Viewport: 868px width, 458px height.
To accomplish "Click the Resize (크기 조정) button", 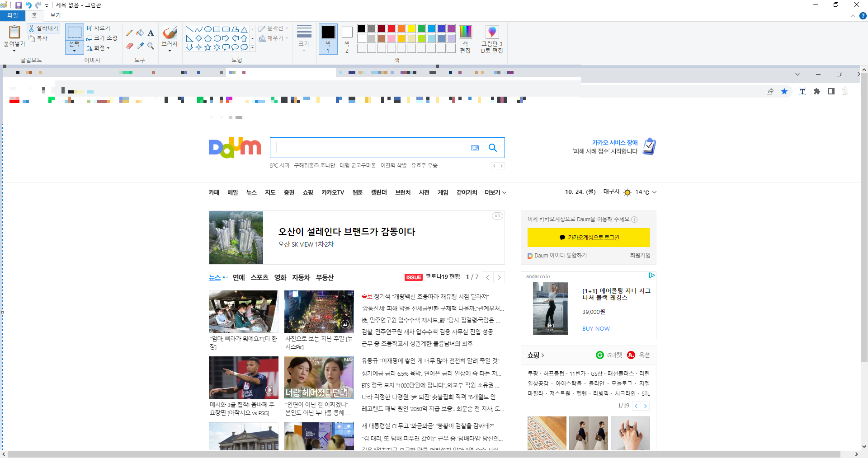I will (102, 38).
